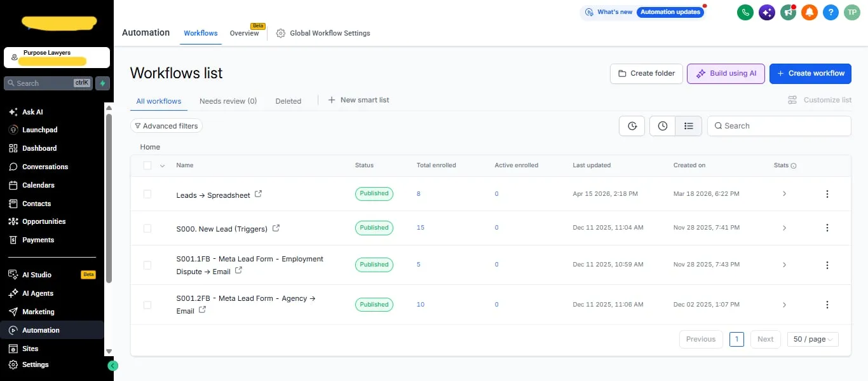Expand the selection dropdown arrow beside header checkbox

click(x=162, y=166)
